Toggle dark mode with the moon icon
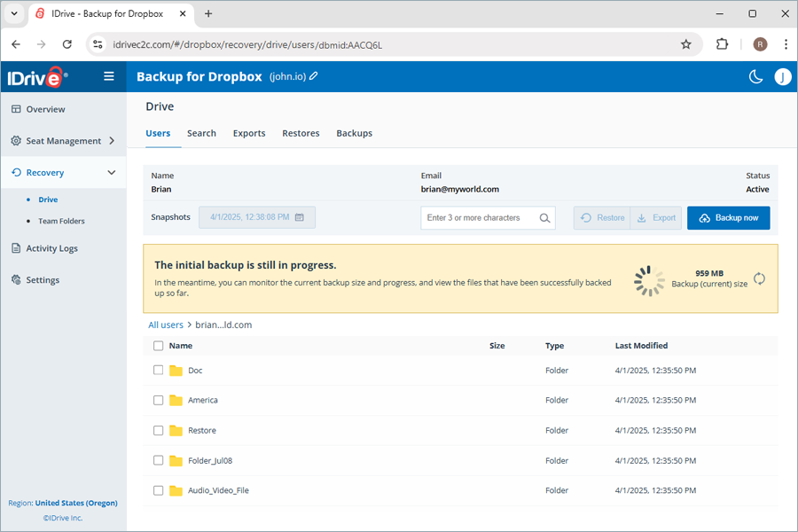 tap(755, 77)
